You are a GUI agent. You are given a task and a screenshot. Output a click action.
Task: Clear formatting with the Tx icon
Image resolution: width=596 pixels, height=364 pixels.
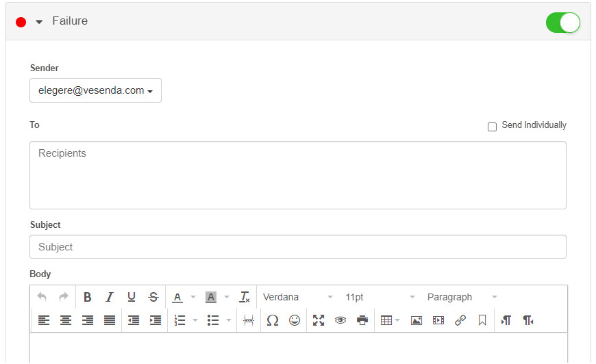click(x=245, y=297)
